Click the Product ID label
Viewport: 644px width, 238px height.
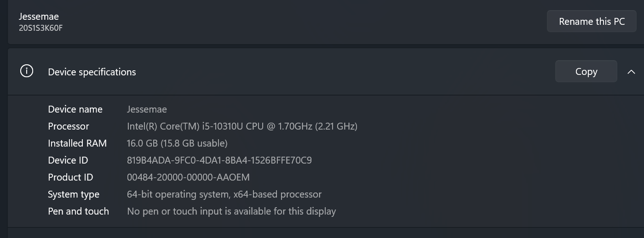tap(70, 177)
